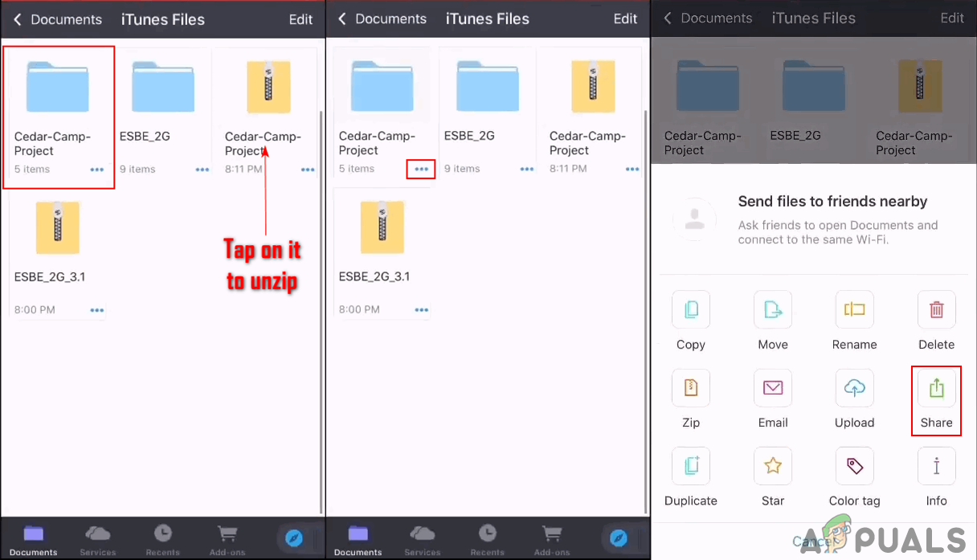Tap the red Delete trash icon
This screenshot has height=560, width=977.
point(936,309)
